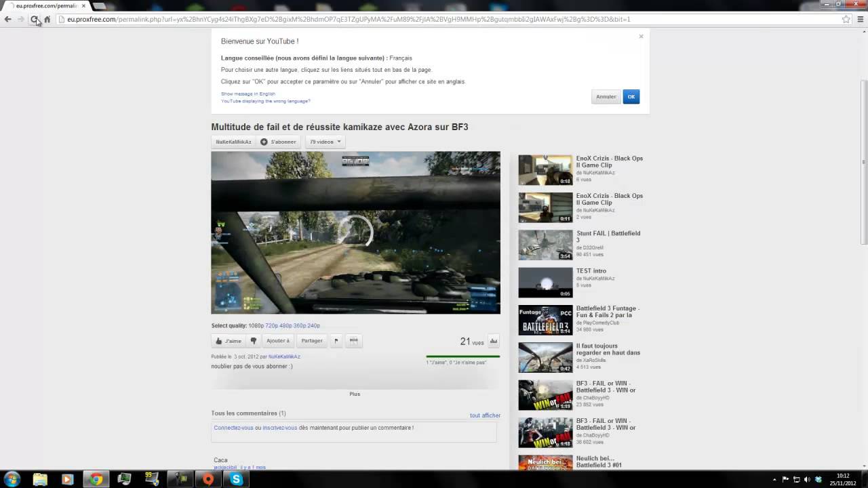Switch to Google Chrome in the taskbar
The image size is (868, 488).
(x=96, y=479)
